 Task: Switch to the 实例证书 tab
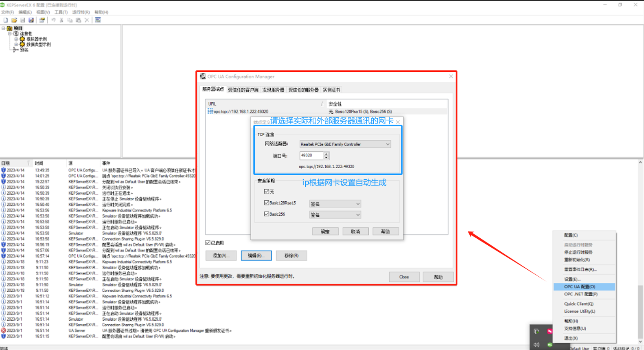pyautogui.click(x=332, y=90)
